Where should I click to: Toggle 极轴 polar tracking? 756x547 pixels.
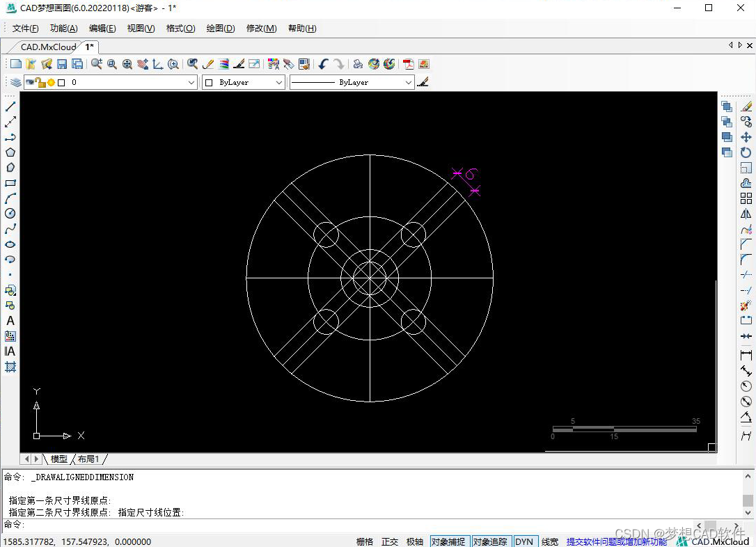click(415, 541)
